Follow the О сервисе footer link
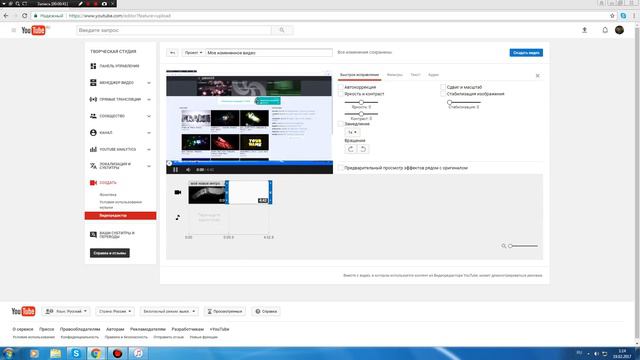The height and width of the screenshot is (360, 640). 23,329
